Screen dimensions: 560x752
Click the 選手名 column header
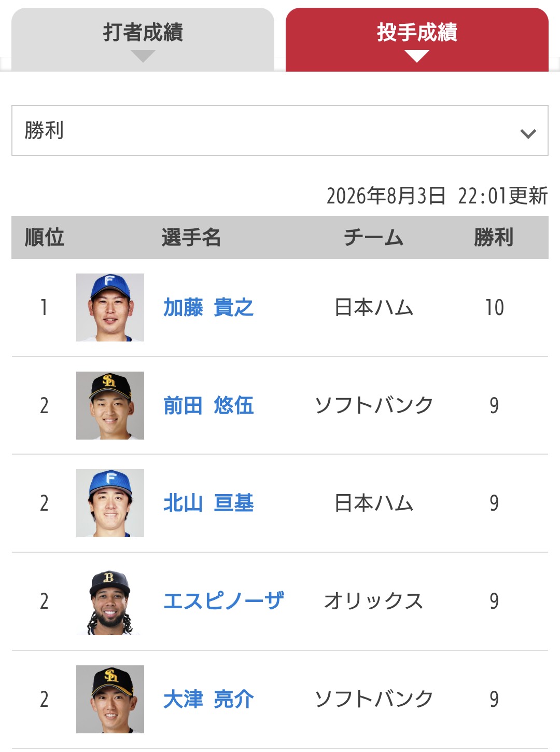point(191,238)
